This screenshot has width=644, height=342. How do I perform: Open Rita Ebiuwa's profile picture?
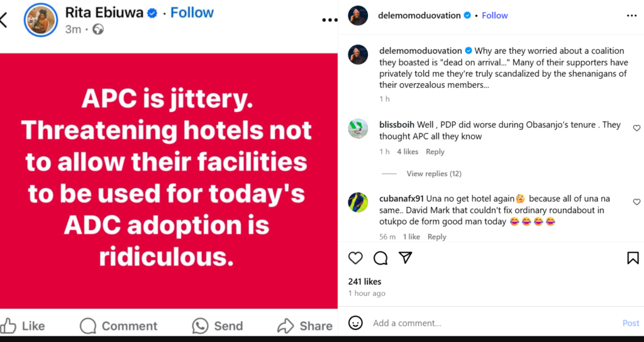(x=40, y=20)
